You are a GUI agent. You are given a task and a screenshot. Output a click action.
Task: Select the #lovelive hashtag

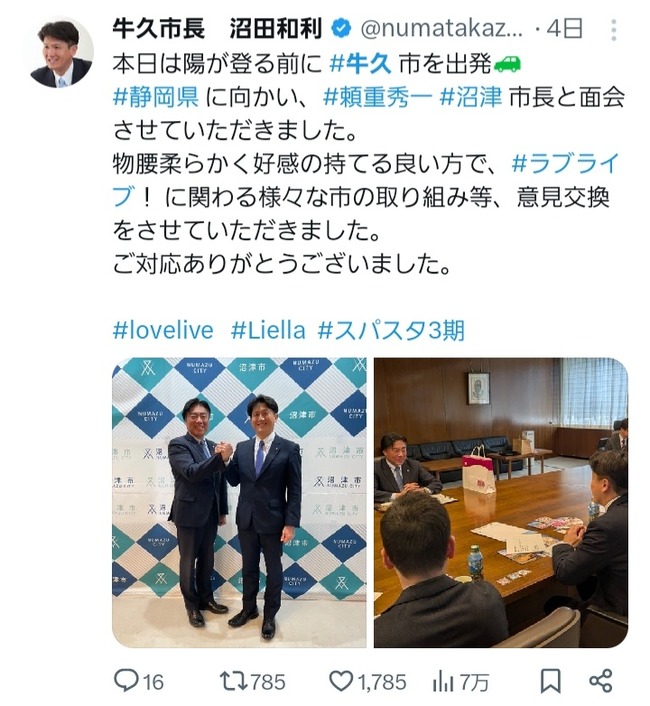pyautogui.click(x=163, y=330)
